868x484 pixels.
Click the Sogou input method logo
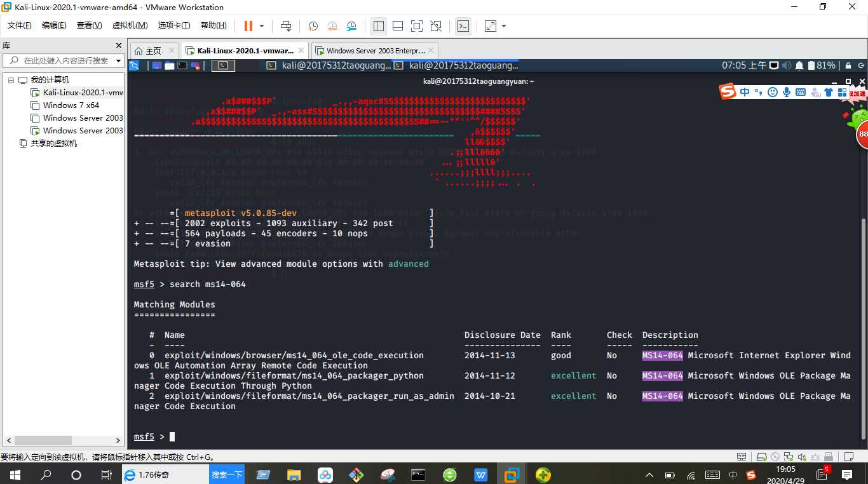pos(728,91)
